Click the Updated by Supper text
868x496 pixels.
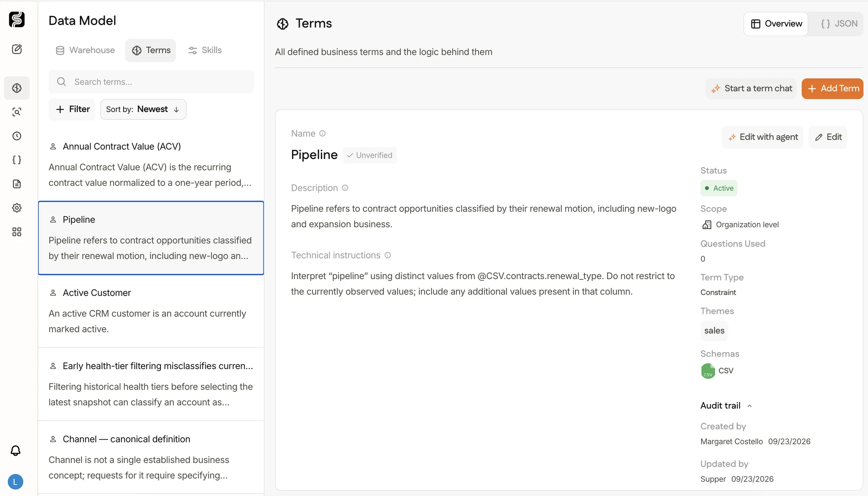tap(713, 479)
